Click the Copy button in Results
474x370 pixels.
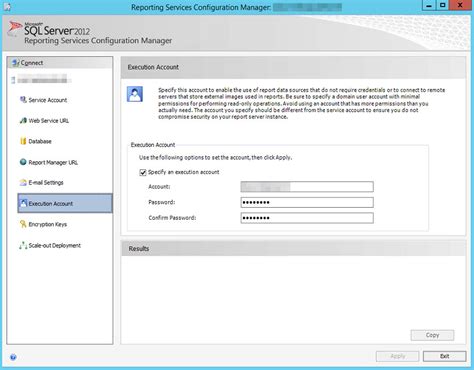pos(432,335)
